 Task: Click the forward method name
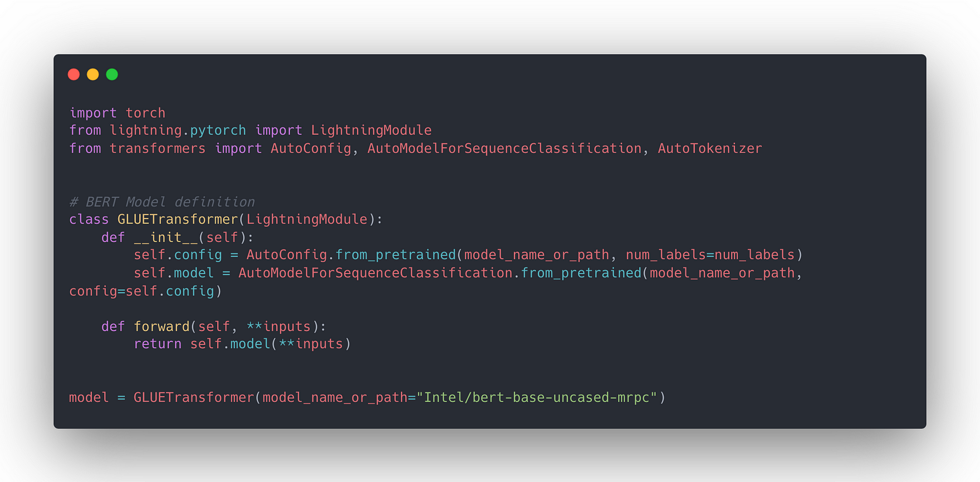tap(161, 327)
